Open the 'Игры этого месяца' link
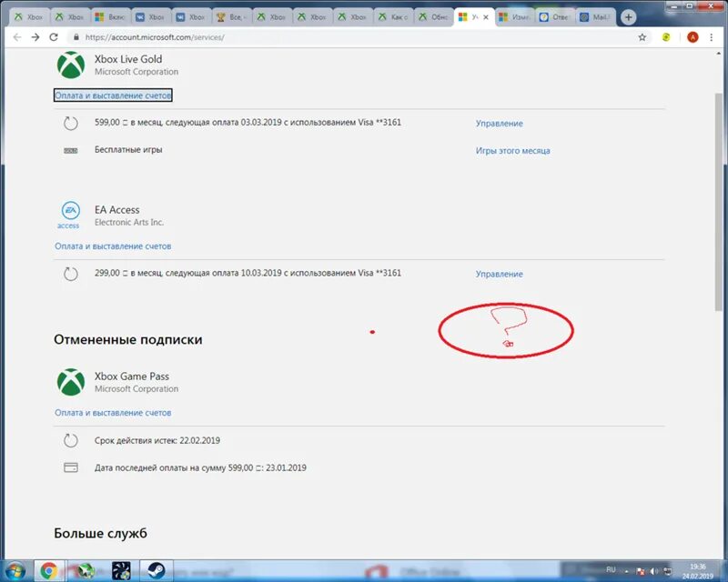728x582 pixels. pos(512,151)
